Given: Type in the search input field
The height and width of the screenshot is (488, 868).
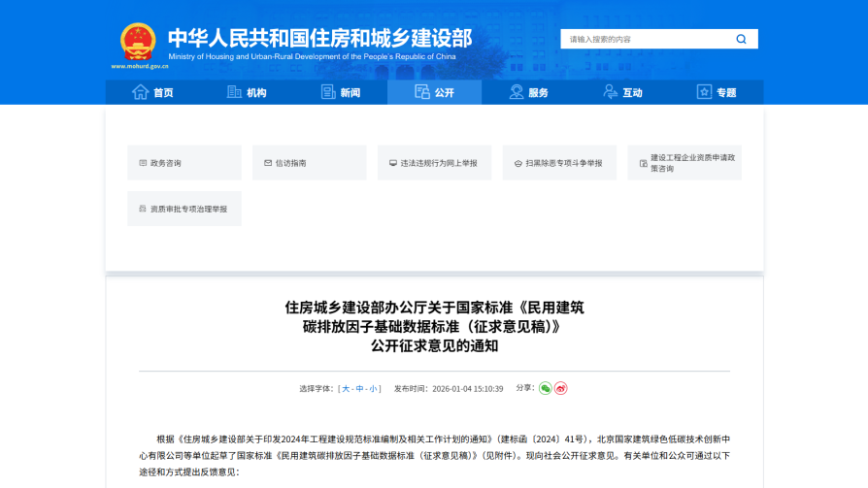Looking at the screenshot, I should click(x=646, y=39).
